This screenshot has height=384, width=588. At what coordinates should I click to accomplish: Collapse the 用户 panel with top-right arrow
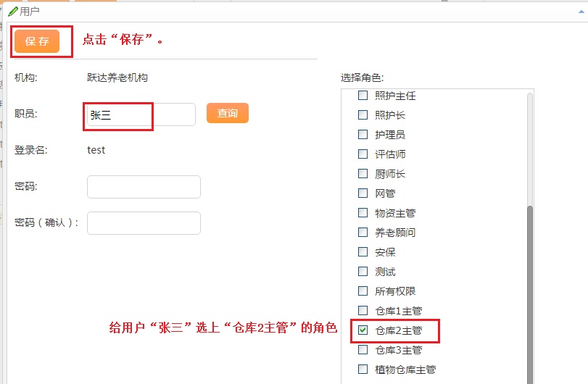[x=581, y=12]
